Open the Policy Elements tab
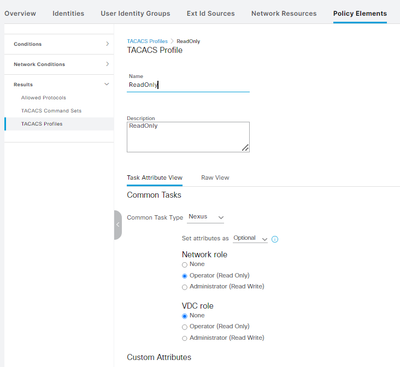Viewport: 400px width, 367px height. coord(360,14)
